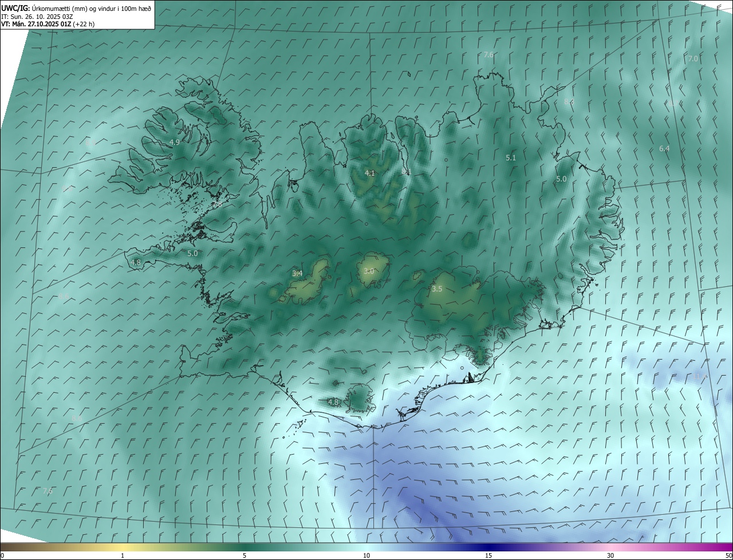
Task: Click the title 'UWC/IG: Úrkomumætti (mm) og vindur'
Action: pyautogui.click(x=77, y=7)
